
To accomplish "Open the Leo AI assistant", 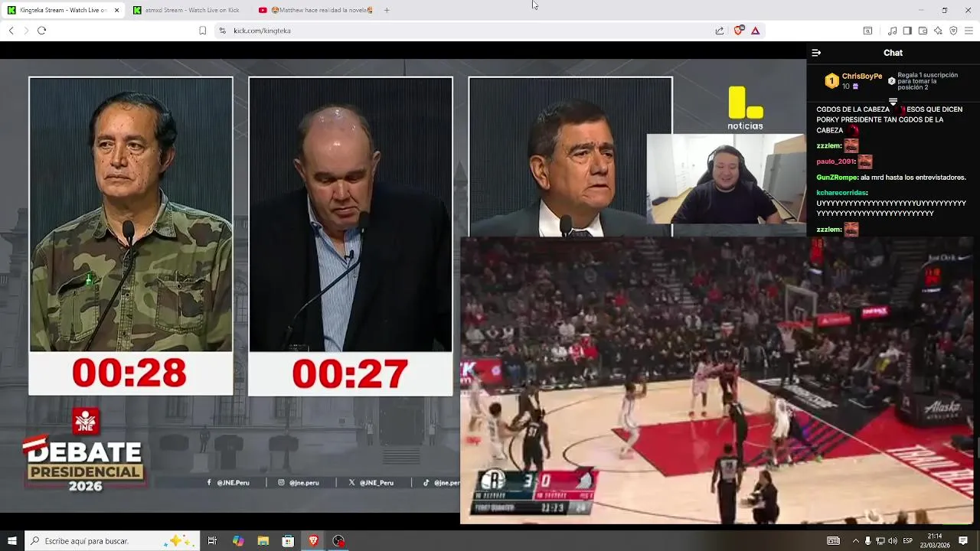I will click(x=938, y=31).
